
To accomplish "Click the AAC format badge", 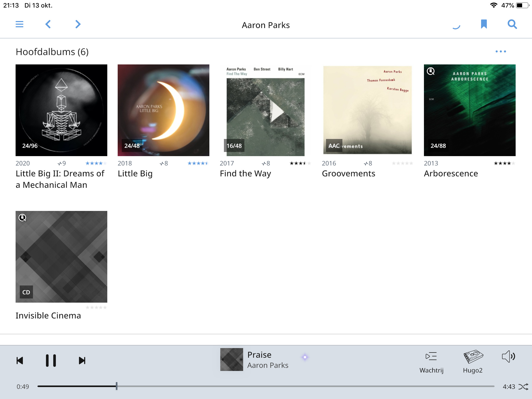I will point(334,146).
